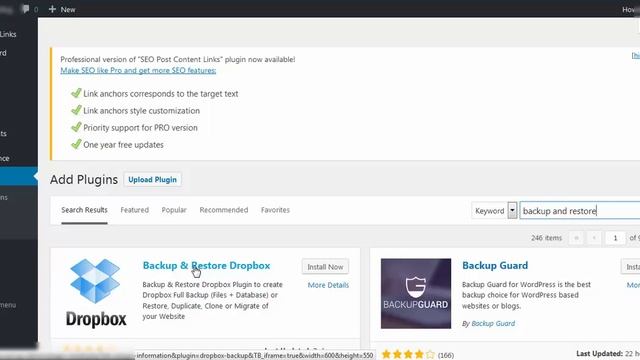Click 'Link anchors corresponds to the target text'
The height and width of the screenshot is (360, 640).
[161, 93]
